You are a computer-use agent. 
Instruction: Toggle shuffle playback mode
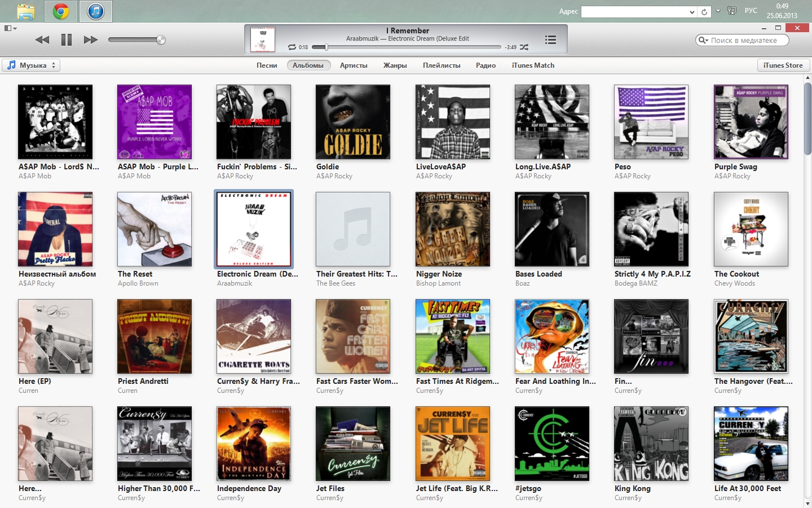[524, 47]
